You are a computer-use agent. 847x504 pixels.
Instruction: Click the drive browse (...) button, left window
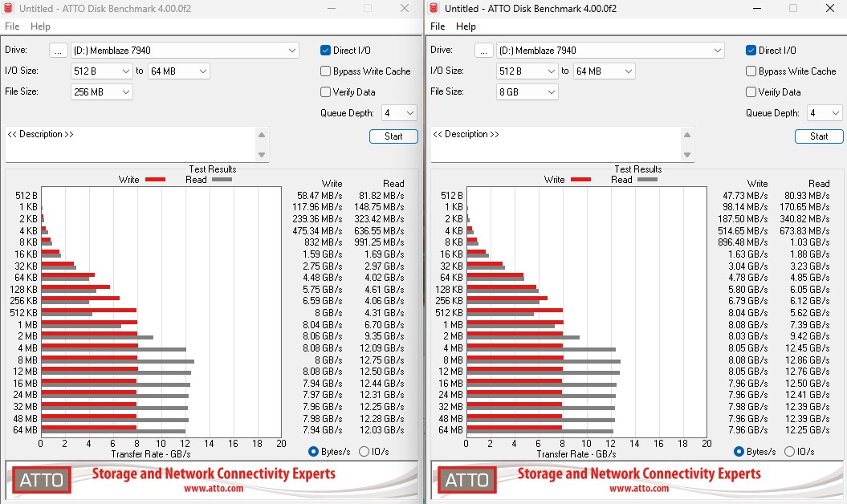pos(58,51)
